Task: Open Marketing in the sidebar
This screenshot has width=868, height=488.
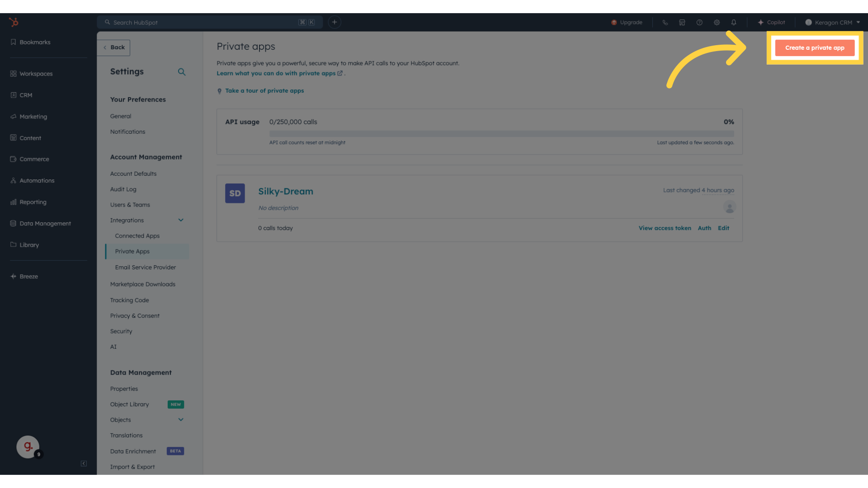Action: coord(28,117)
